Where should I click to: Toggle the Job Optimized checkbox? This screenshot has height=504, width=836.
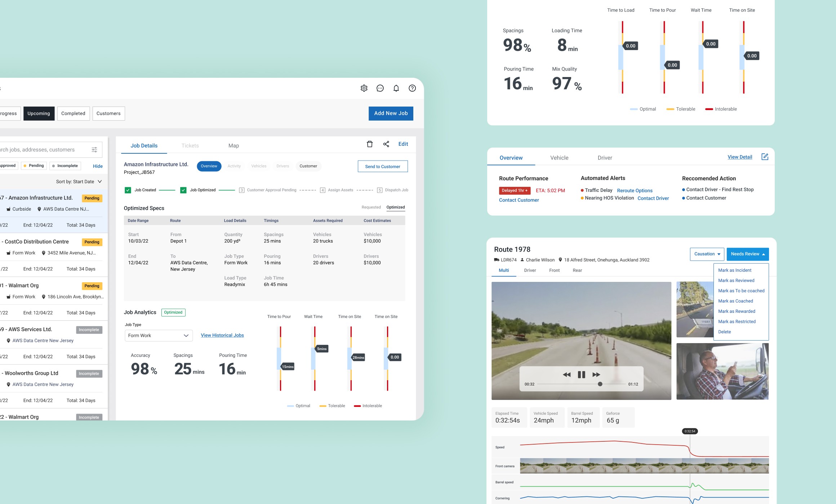click(x=183, y=190)
